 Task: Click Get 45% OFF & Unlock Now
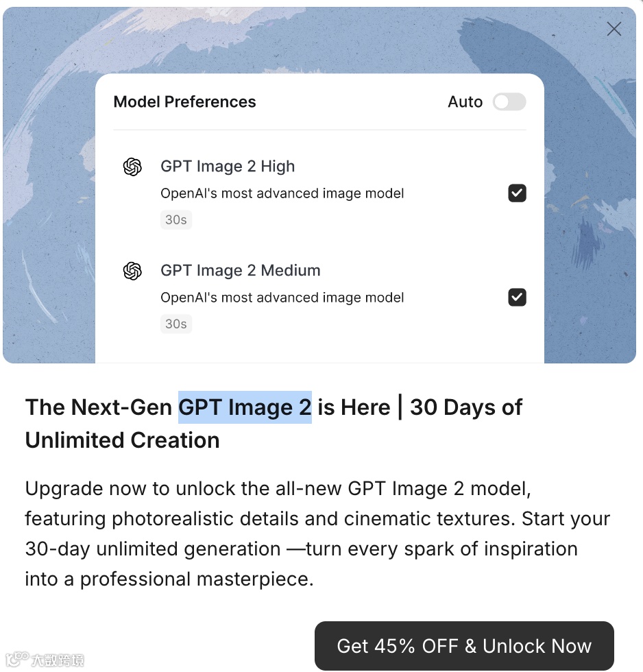[x=463, y=645]
